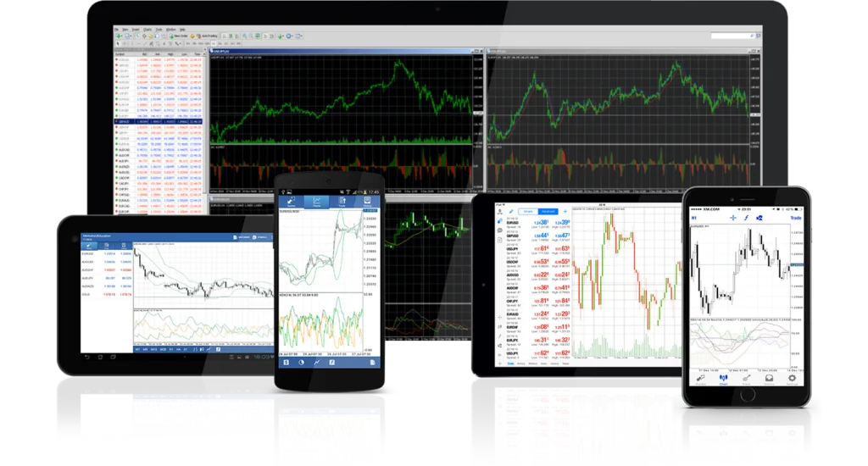This screenshot has height=466, width=868.
Task: Open the Quotes tab on iPhone bottom bar
Action: point(701,379)
